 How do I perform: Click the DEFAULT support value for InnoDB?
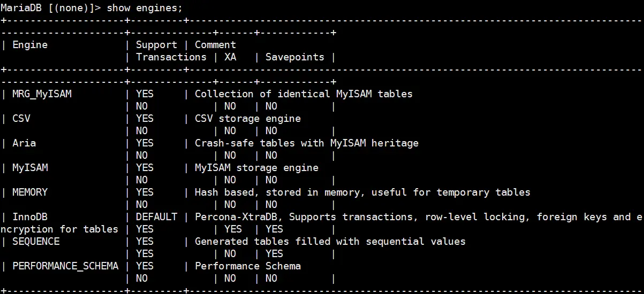[x=156, y=217]
